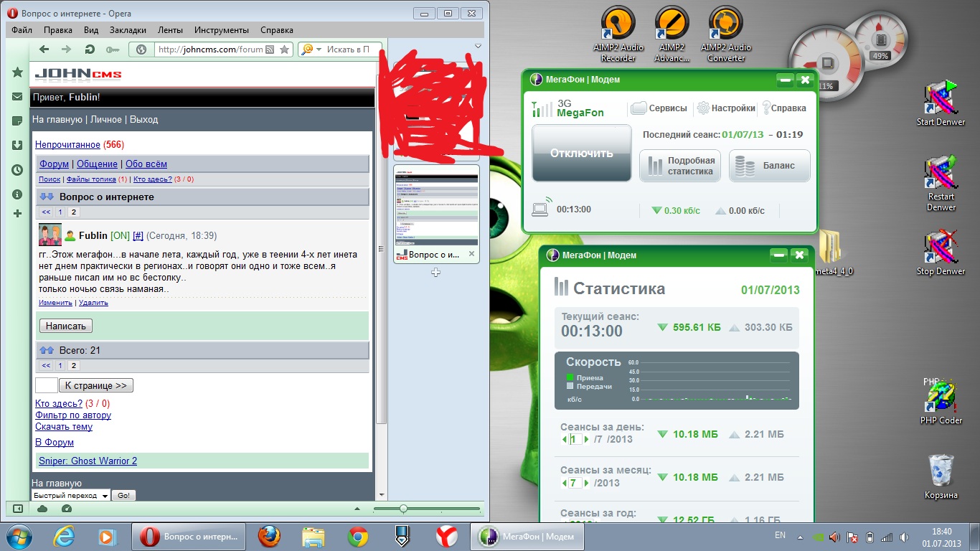This screenshot has width=980, height=551.
Task: Launch Yandex browser from the taskbar
Action: click(x=447, y=537)
